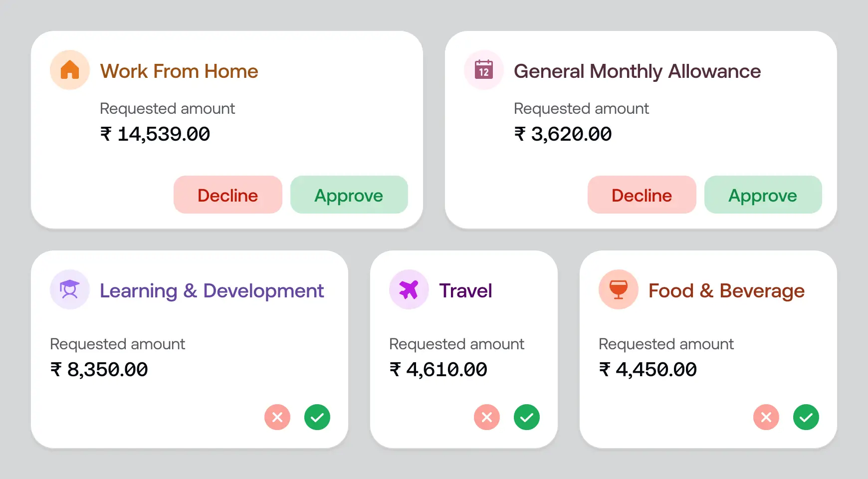Approve the Work From Home request
868x479 pixels.
tap(349, 195)
